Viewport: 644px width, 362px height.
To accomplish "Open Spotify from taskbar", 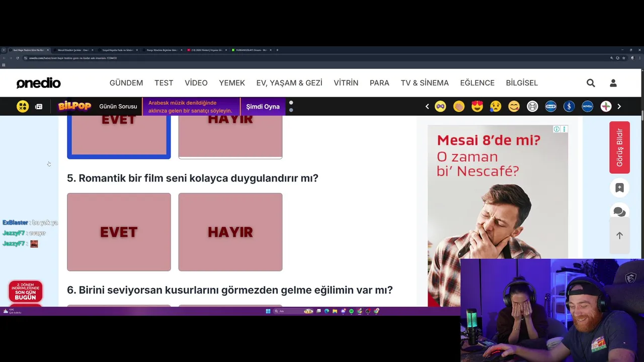I will (351, 311).
